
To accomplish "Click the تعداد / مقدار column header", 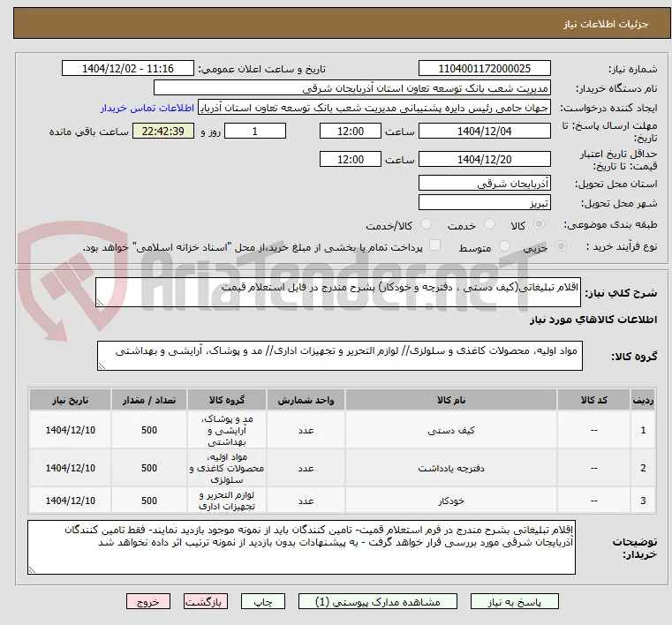I will click(x=148, y=400).
